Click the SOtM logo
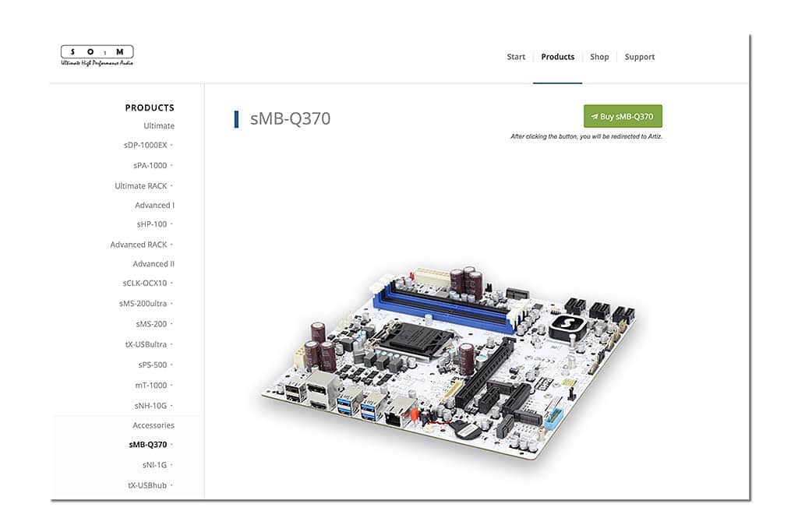798x532 pixels. tap(97, 55)
